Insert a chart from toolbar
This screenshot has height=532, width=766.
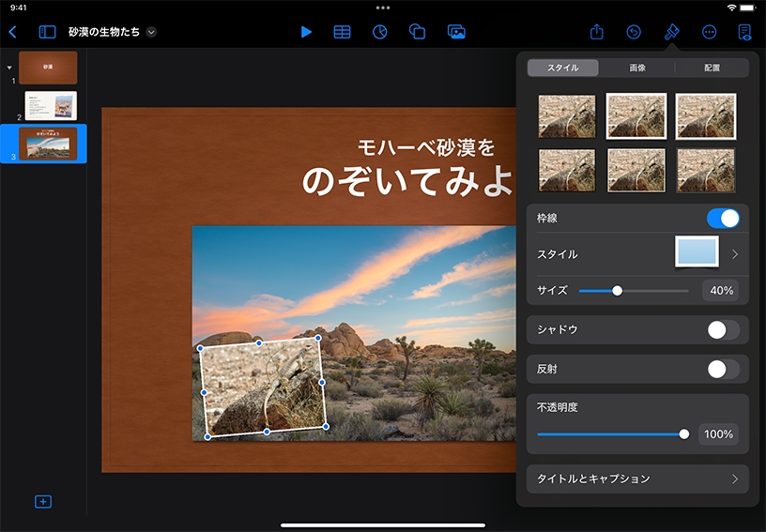tap(380, 32)
